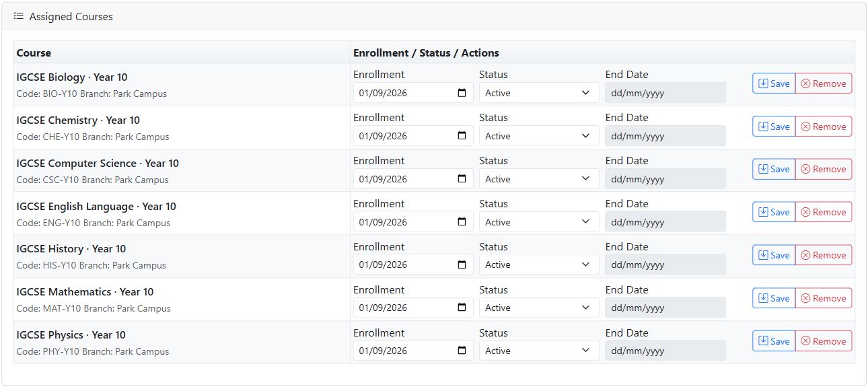Click 'Code: PHY-Y10 Branch: Park Campus' text
The width and height of the screenshot is (868, 389).
[x=93, y=352]
